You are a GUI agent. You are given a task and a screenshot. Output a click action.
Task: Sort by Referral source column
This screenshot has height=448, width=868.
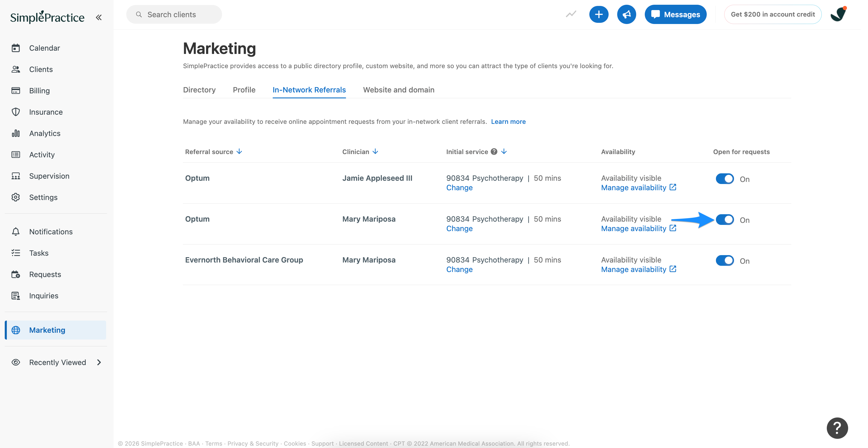213,152
